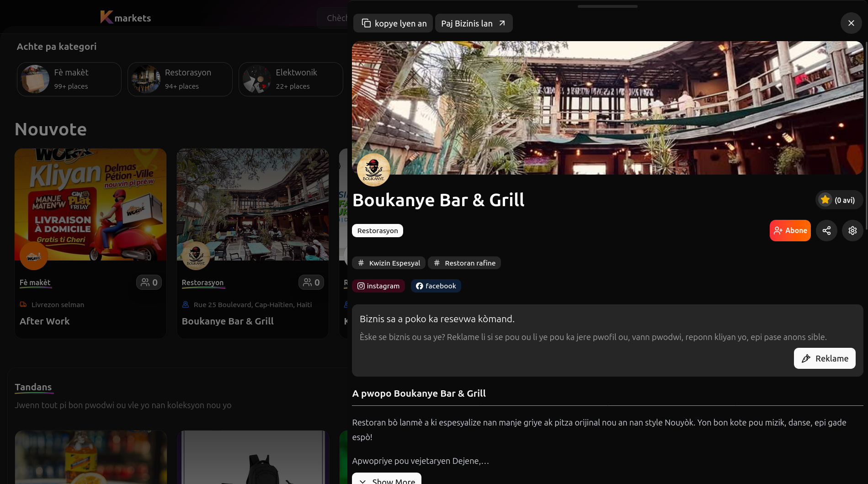Click followers count on After Work card

(x=149, y=282)
